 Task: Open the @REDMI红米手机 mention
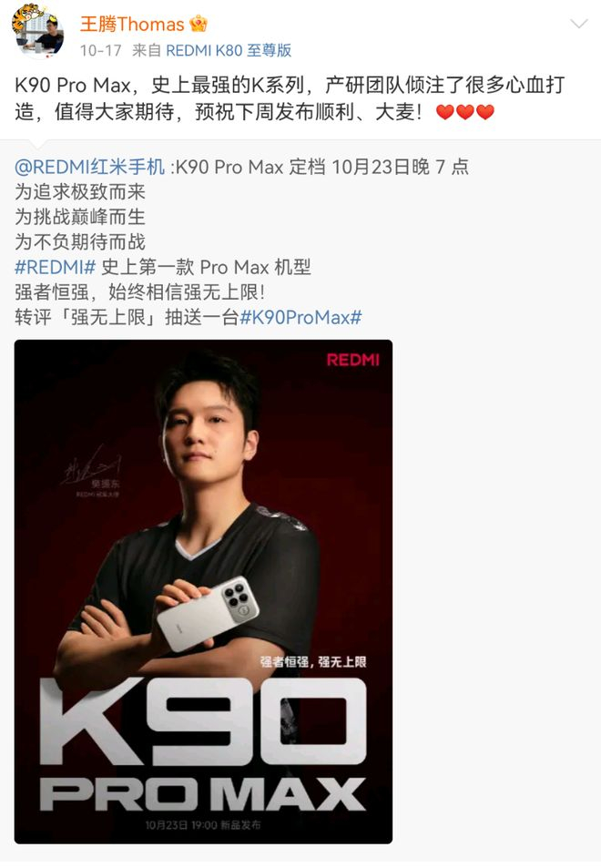pos(89,167)
